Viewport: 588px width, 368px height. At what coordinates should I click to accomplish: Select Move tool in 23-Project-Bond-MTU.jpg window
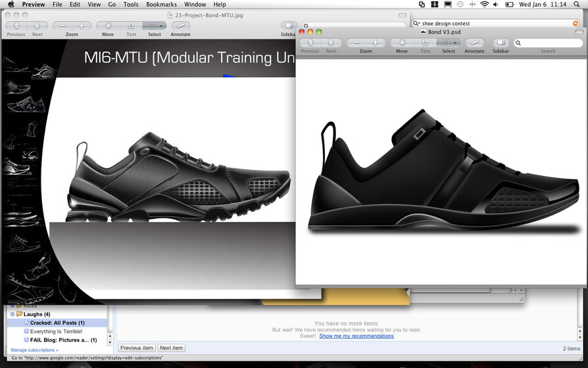[108, 26]
